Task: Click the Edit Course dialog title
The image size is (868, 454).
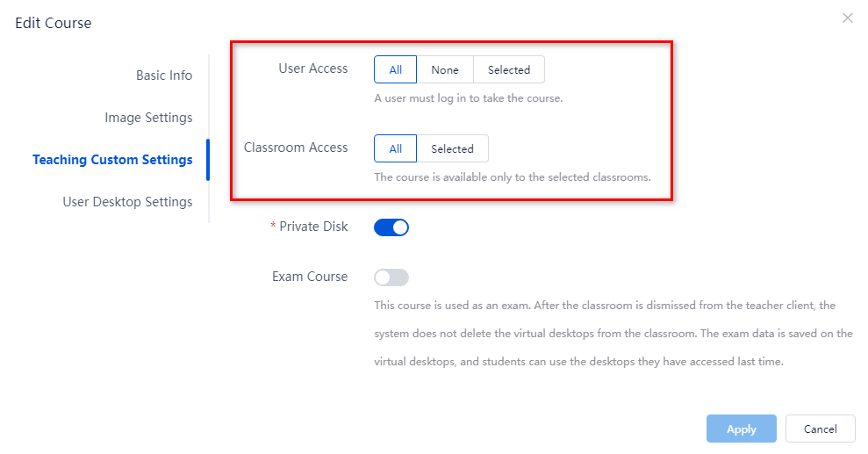Action: [54, 23]
